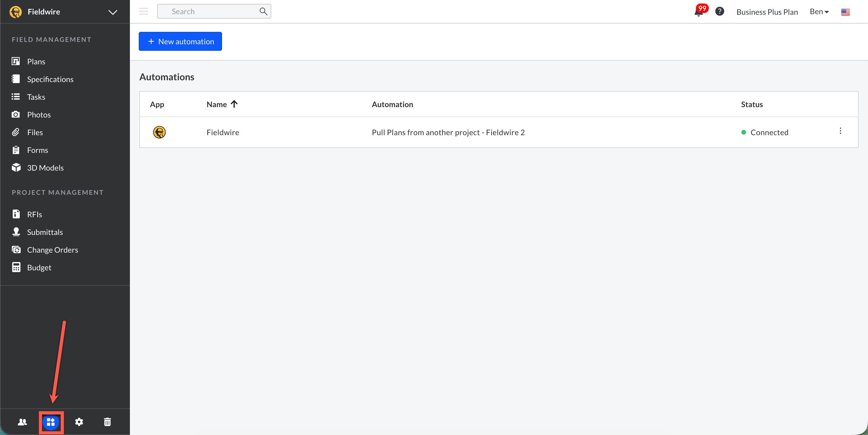Viewport: 868px width, 435px height.
Task: Sort automations by Name column
Action: pos(222,104)
